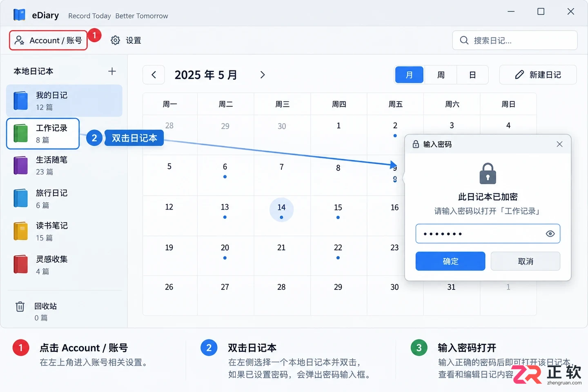
Task: Add a new local notebook with plus
Action: (x=112, y=71)
